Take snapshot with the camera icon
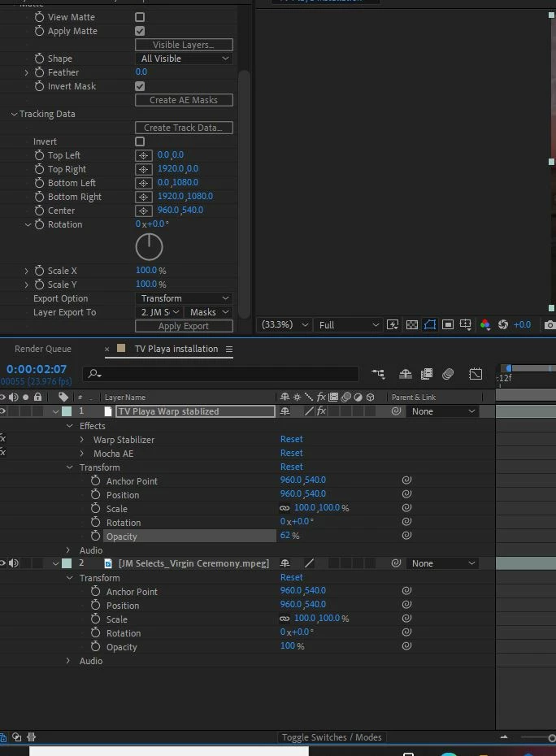The width and height of the screenshot is (556, 756). [549, 325]
